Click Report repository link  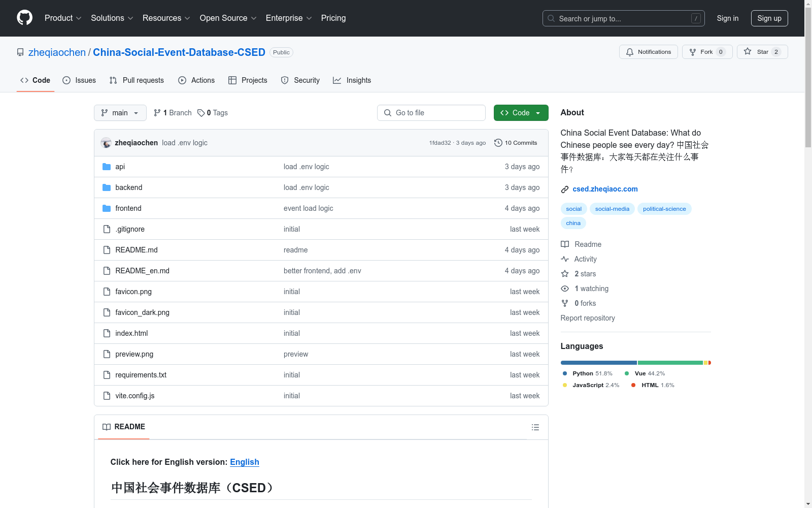click(588, 318)
